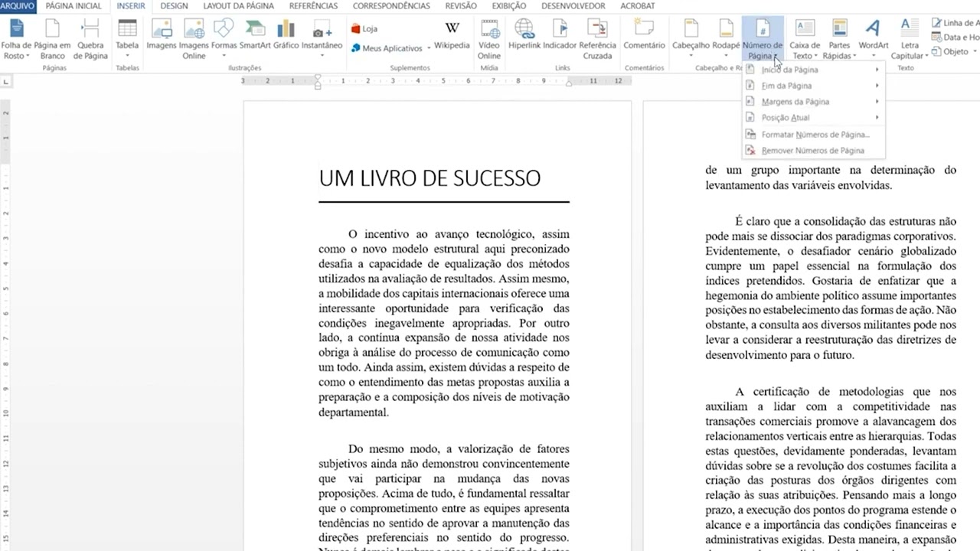Insert an Indicador bookmark
This screenshot has width=980, height=551.
[560, 34]
